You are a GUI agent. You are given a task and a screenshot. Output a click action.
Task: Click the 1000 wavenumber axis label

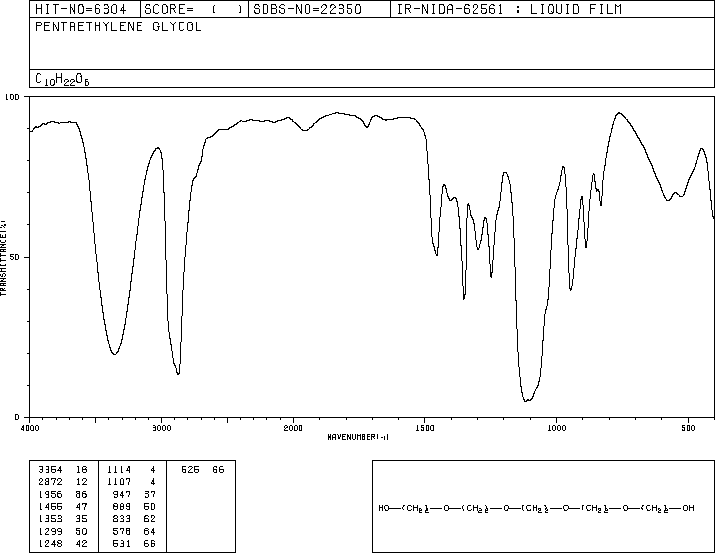(x=556, y=428)
